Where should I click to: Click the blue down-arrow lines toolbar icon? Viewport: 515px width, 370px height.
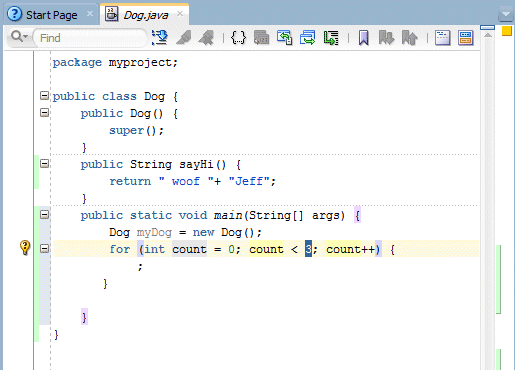click(160, 38)
